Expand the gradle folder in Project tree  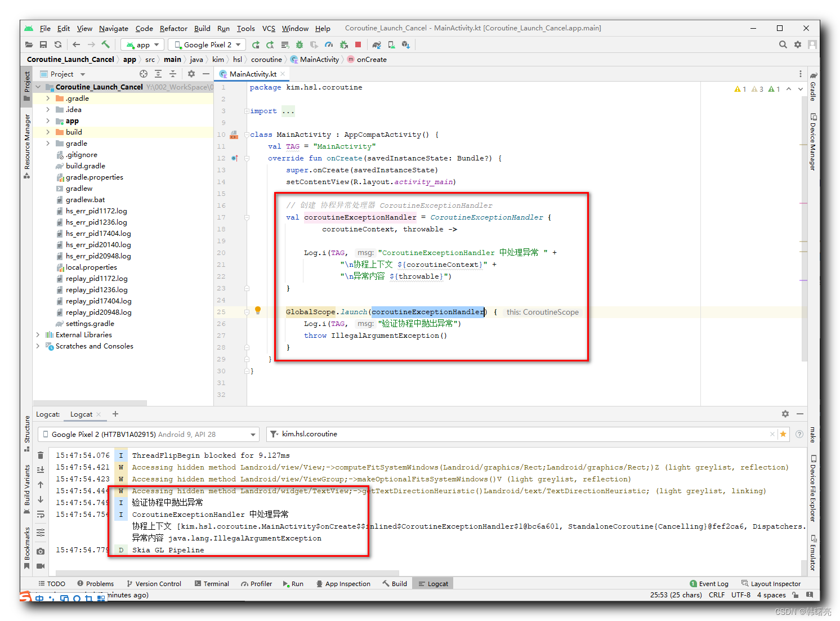(48, 143)
